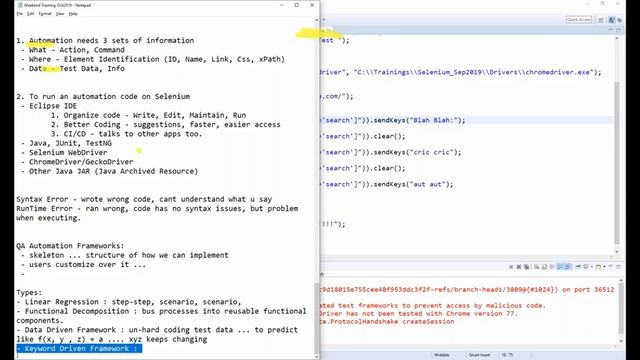Open the View menu in Notepad
This screenshot has width=640, height=360.
click(x=60, y=13)
